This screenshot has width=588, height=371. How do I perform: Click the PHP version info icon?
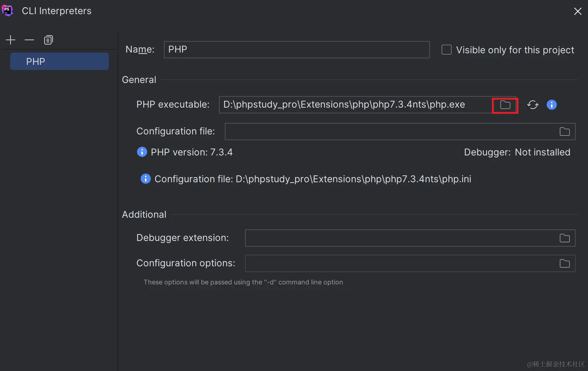142,152
